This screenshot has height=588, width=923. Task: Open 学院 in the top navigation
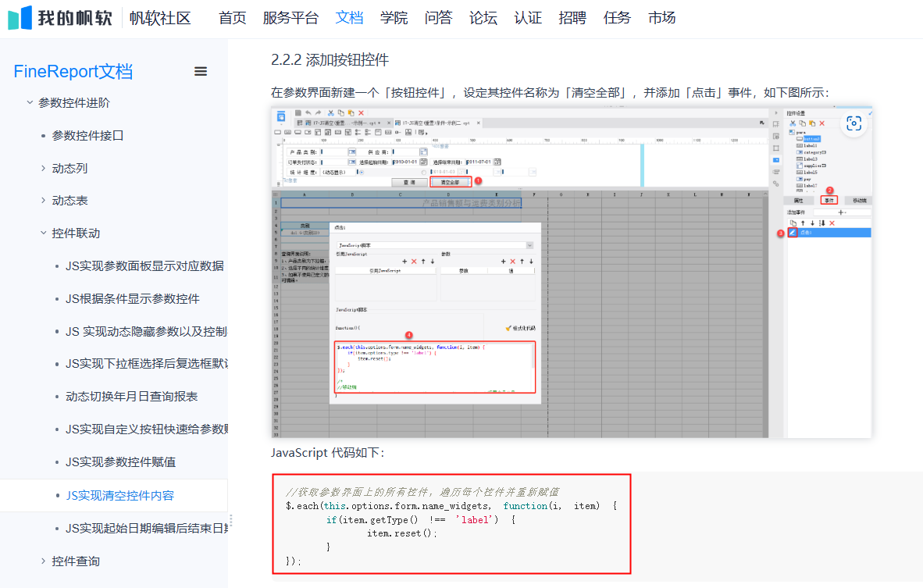(x=394, y=18)
